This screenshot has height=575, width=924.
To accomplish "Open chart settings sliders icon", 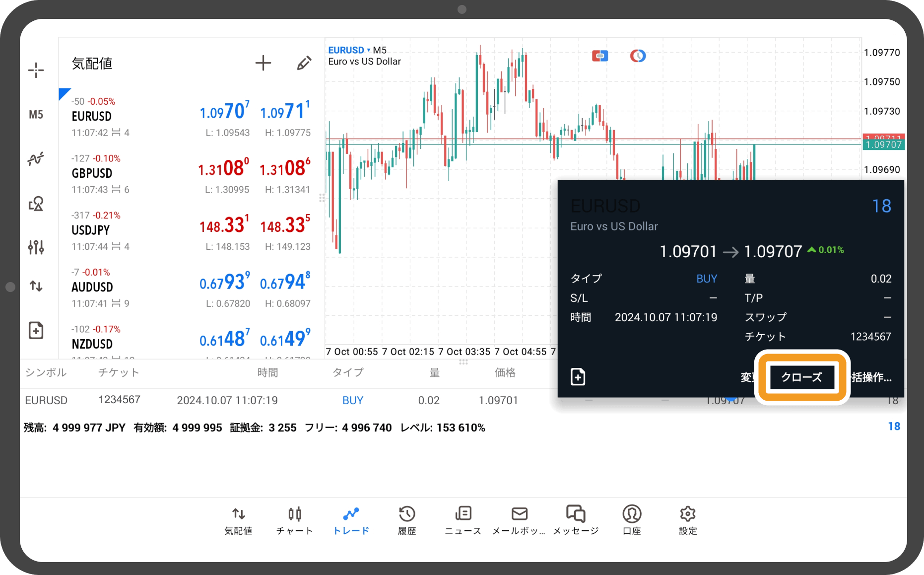I will [x=36, y=247].
